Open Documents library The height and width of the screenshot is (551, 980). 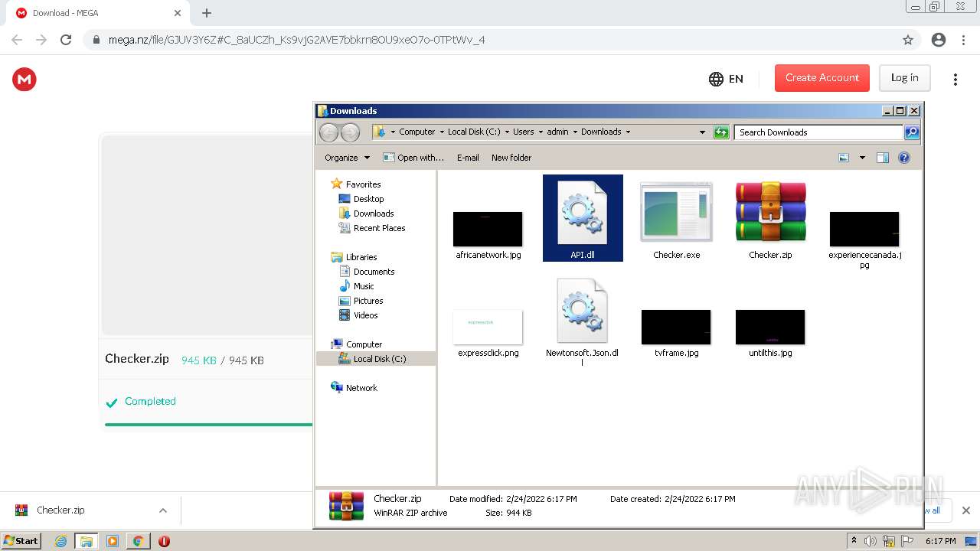coord(374,272)
